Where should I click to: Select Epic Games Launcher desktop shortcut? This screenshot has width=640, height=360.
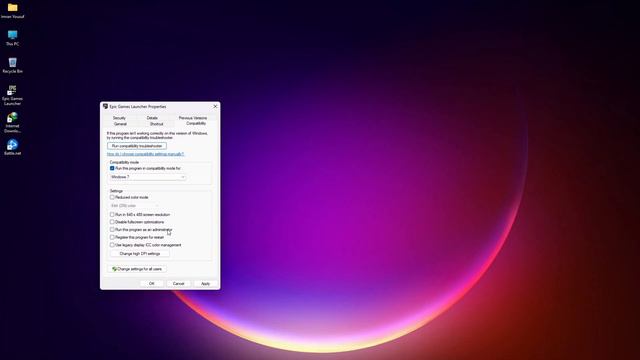[x=12, y=96]
